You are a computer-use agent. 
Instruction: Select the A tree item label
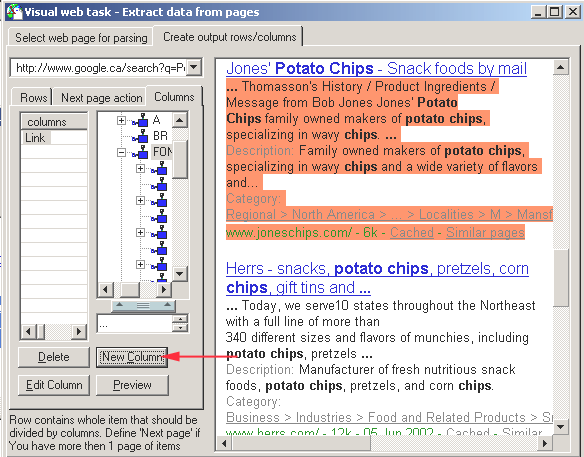click(156, 120)
